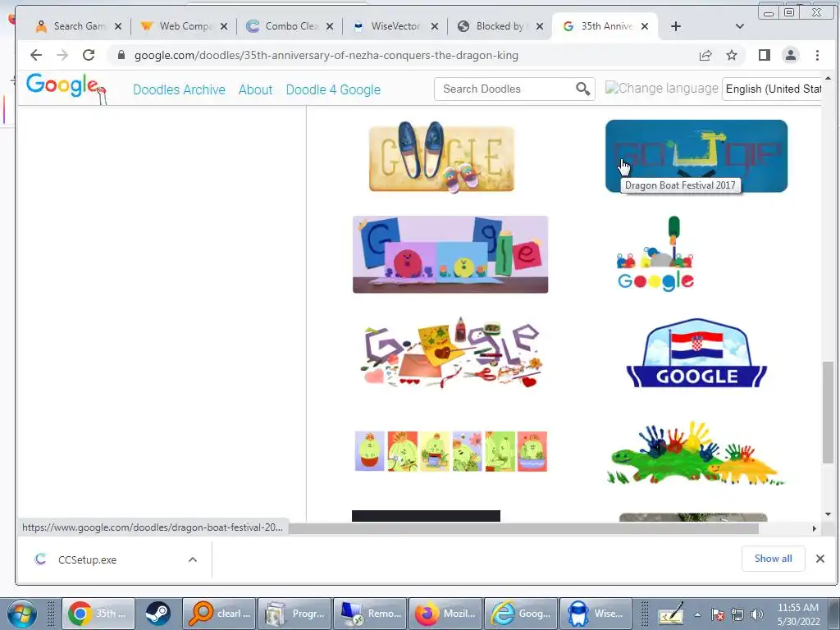840x630 pixels.
Task: Close the Combo Clea tab
Action: click(330, 26)
